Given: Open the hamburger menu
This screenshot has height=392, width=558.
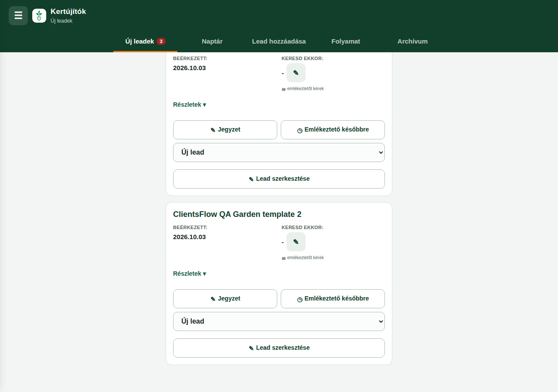Looking at the screenshot, I should point(18,16).
